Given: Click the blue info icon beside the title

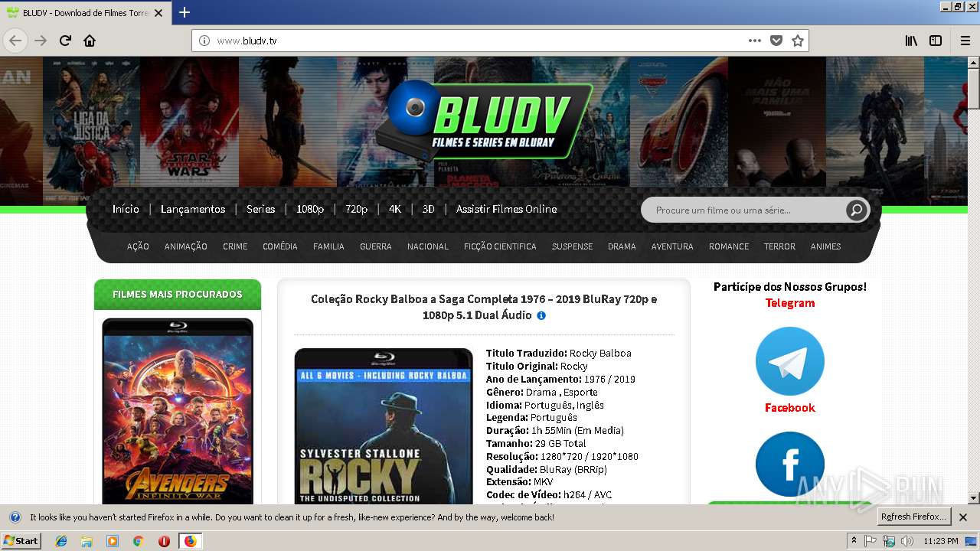Looking at the screenshot, I should (541, 315).
